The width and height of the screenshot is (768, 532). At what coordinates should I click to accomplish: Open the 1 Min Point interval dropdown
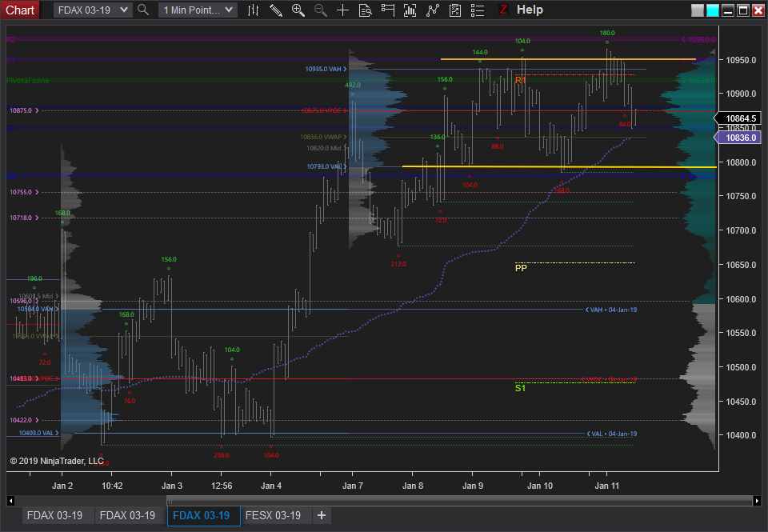point(198,10)
